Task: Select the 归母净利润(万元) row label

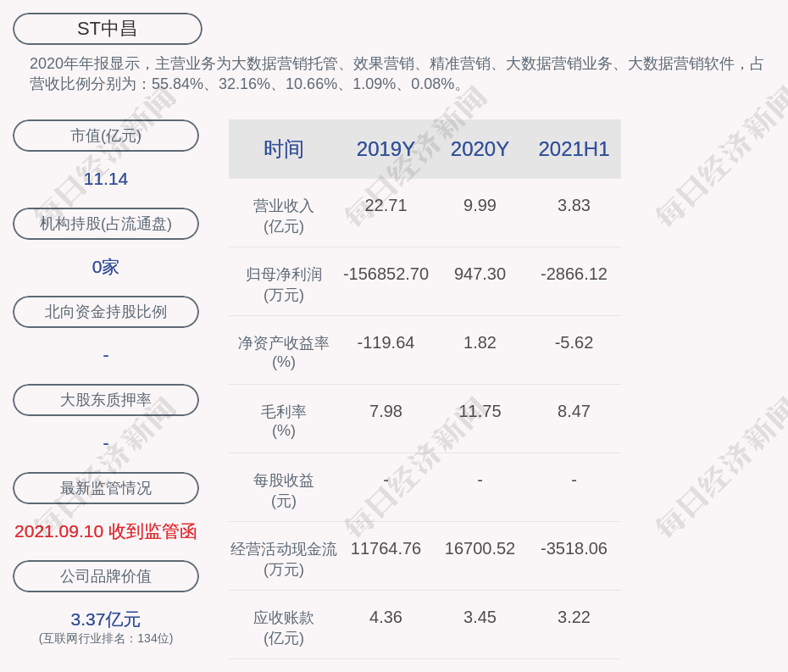Action: coord(284,285)
